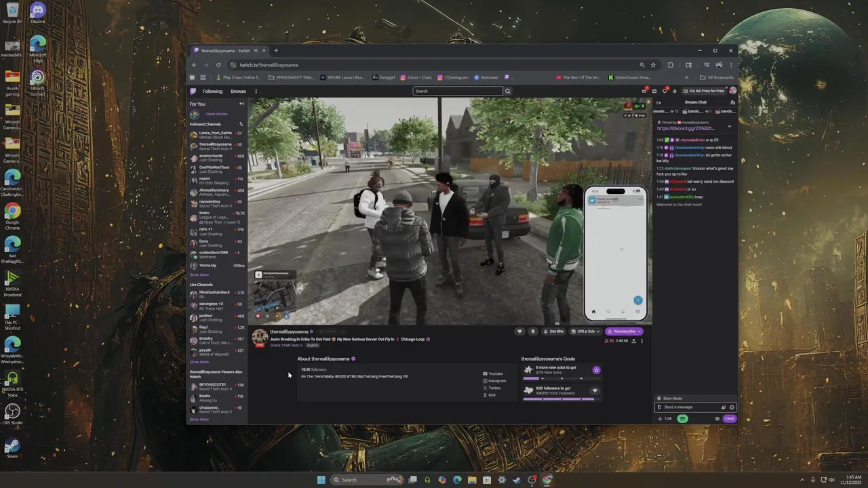Expand the pinned discord message chevron
This screenshot has height=488, width=868.
coord(730,126)
